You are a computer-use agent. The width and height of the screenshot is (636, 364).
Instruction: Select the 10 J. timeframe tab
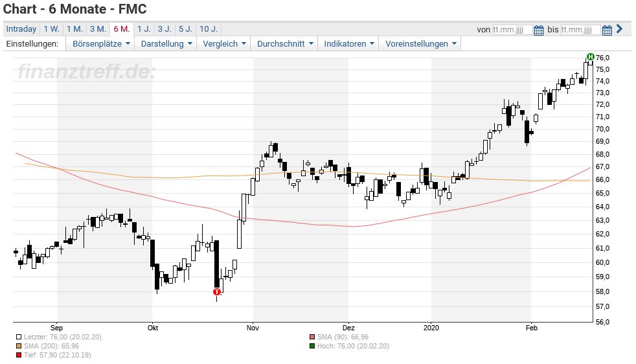coord(209,28)
